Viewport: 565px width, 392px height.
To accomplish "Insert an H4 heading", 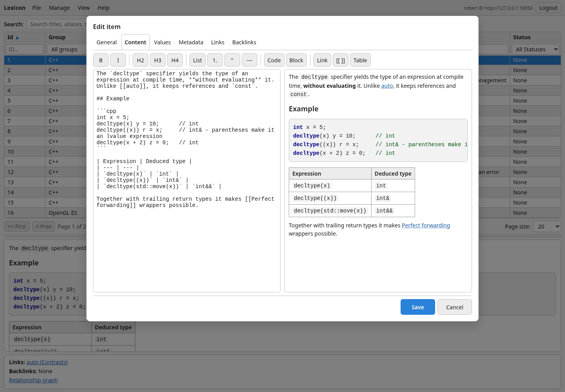I will [x=175, y=60].
